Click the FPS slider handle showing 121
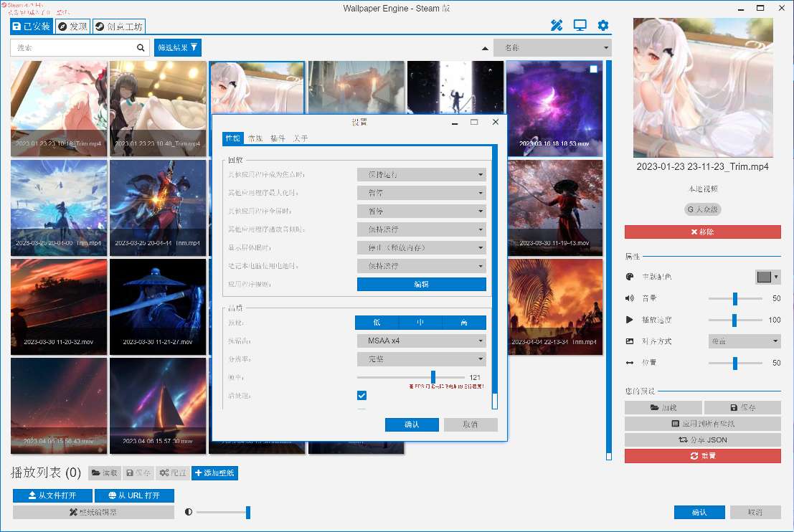 433,376
